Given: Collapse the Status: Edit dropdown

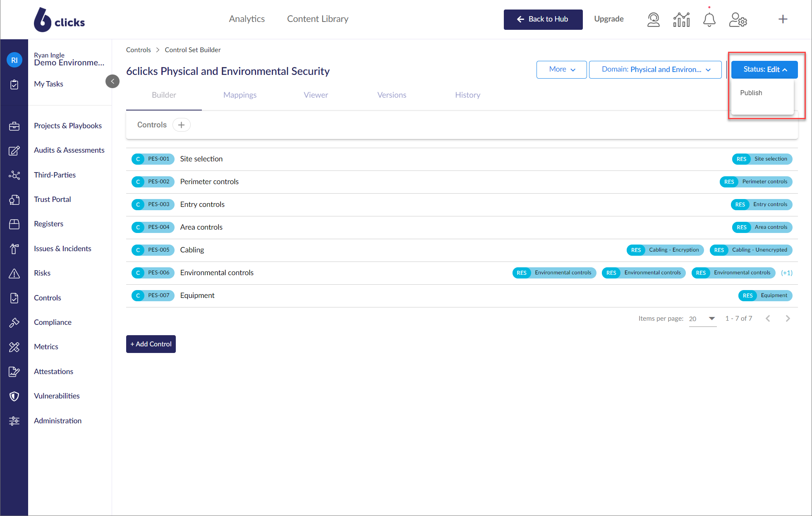Looking at the screenshot, I should (x=764, y=70).
